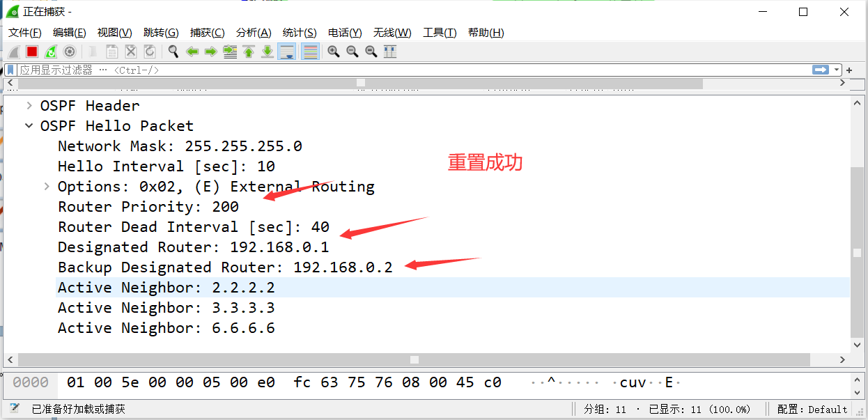This screenshot has width=868, height=420.
Task: Click the hex bytes row at offset 0000
Action: (284, 382)
